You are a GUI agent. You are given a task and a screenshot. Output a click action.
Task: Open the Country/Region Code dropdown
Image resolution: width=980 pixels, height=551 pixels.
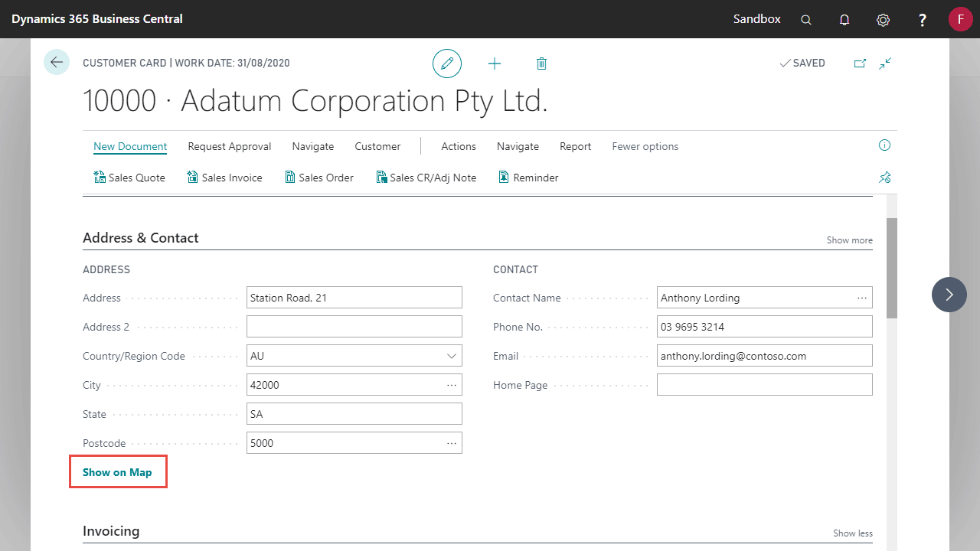click(451, 356)
